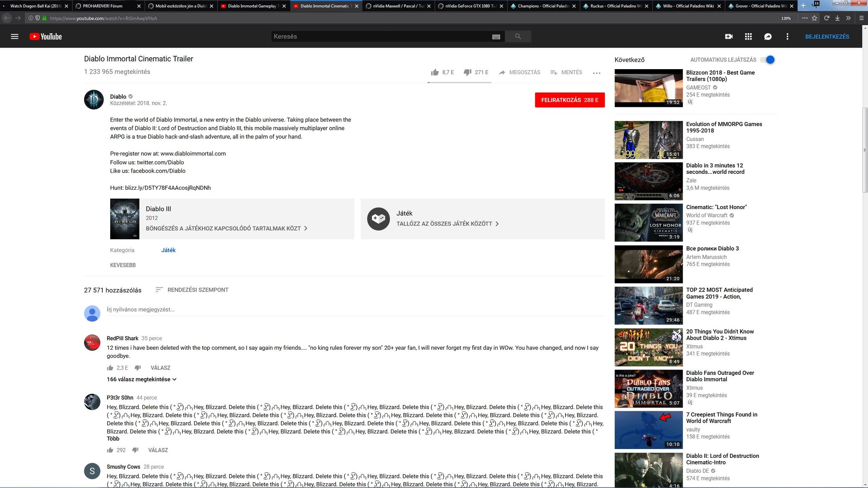Viewport: 868px width, 488px height.
Task: Open a new browser tab
Action: [803, 6]
